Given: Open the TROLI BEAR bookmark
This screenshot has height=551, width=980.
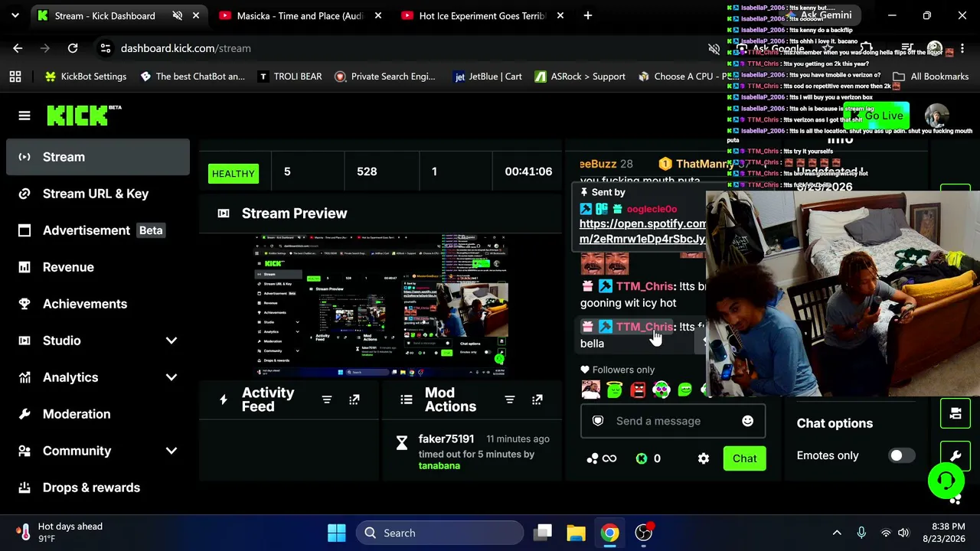Looking at the screenshot, I should [289, 77].
